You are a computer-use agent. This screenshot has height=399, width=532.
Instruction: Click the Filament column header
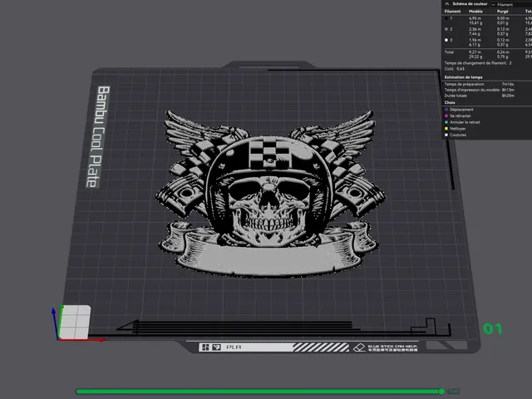point(452,12)
